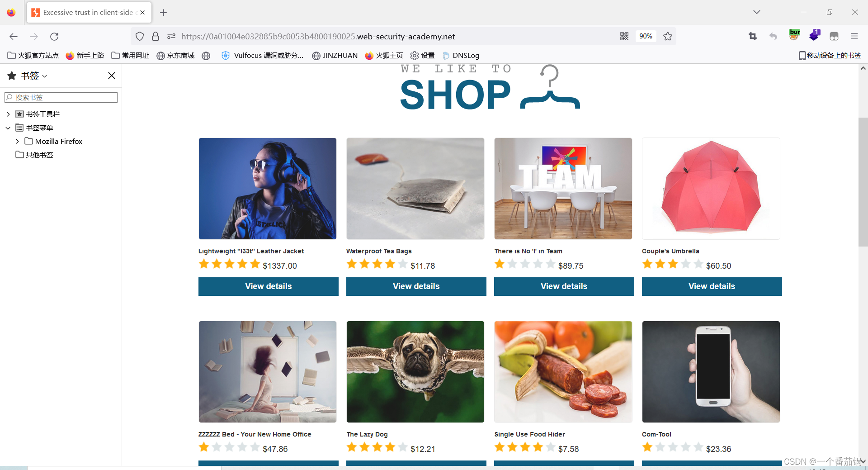Screen dimensions: 868x470
Task: Open the 书签 sidebar switcher dropdown
Action: point(34,76)
